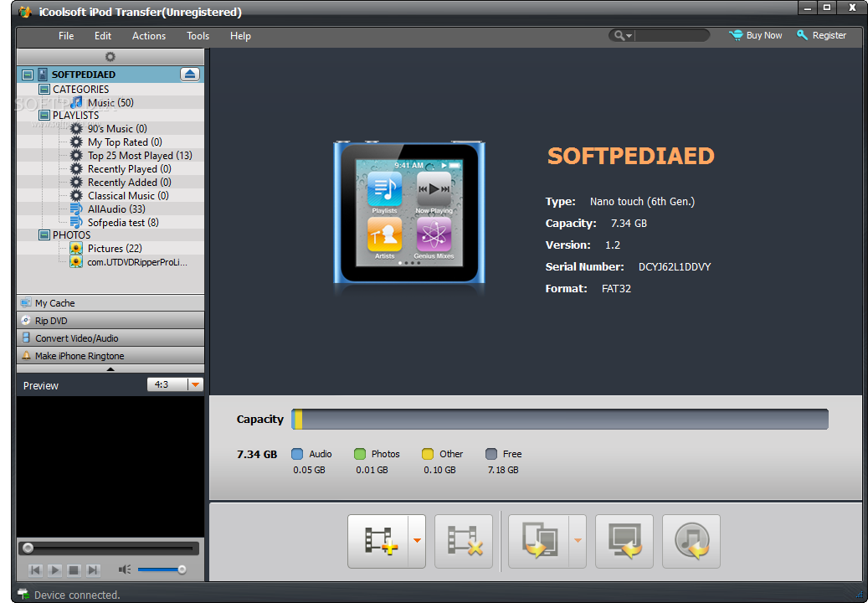Open the Classical Music playlist
Viewport: 868px width, 603px height.
[128, 195]
